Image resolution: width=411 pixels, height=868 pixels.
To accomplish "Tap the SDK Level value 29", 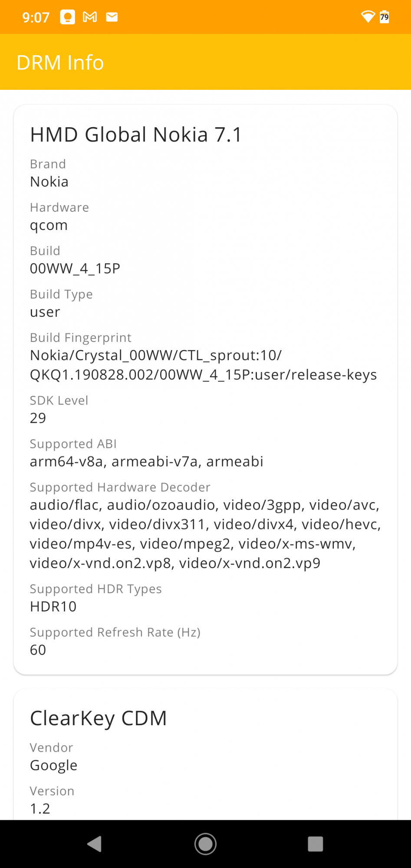I will (x=38, y=418).
